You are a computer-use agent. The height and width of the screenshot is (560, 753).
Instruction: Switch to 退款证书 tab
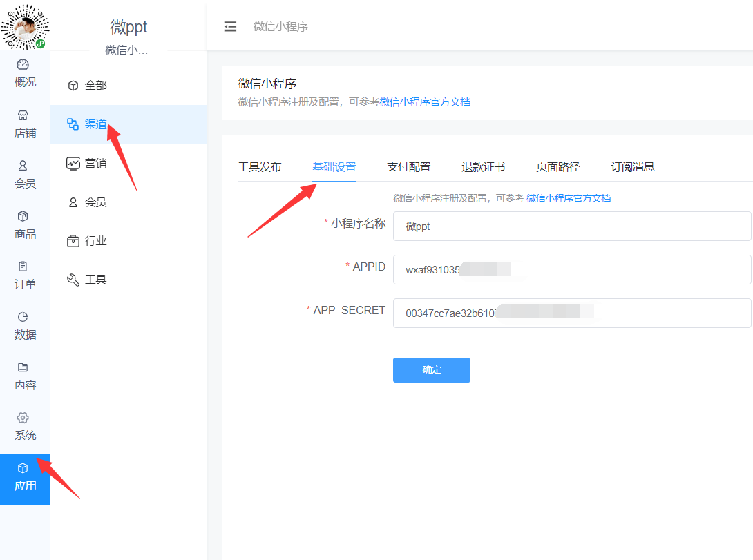coord(483,167)
